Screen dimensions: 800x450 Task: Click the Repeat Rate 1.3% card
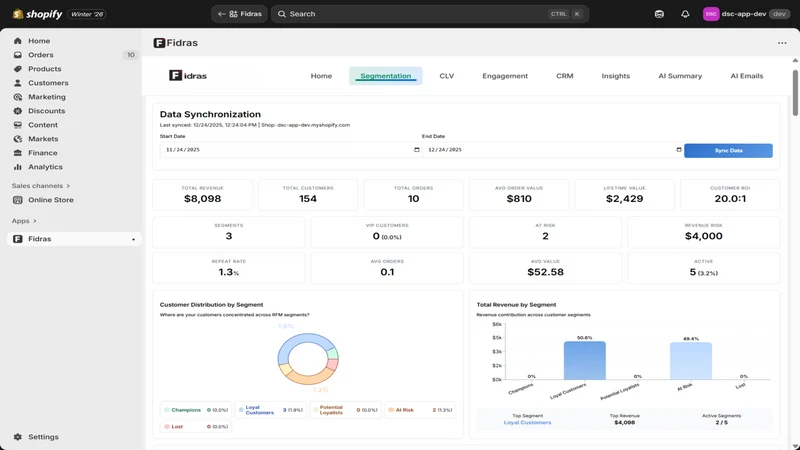pos(229,268)
